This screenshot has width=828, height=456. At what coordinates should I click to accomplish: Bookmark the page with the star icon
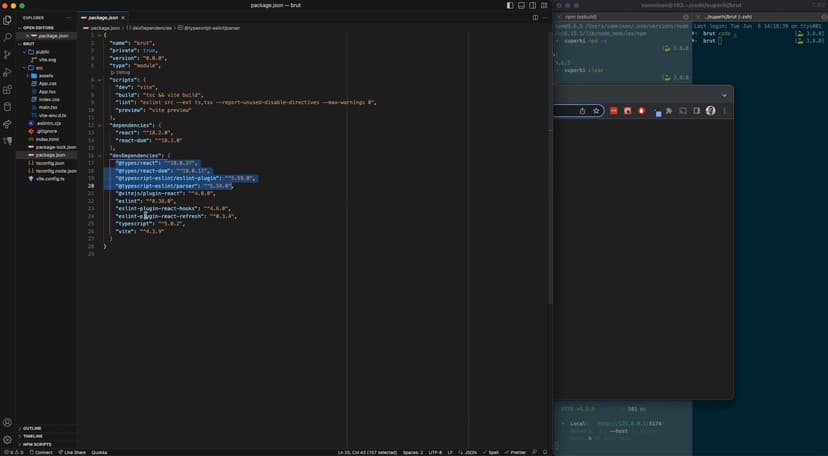coord(596,111)
